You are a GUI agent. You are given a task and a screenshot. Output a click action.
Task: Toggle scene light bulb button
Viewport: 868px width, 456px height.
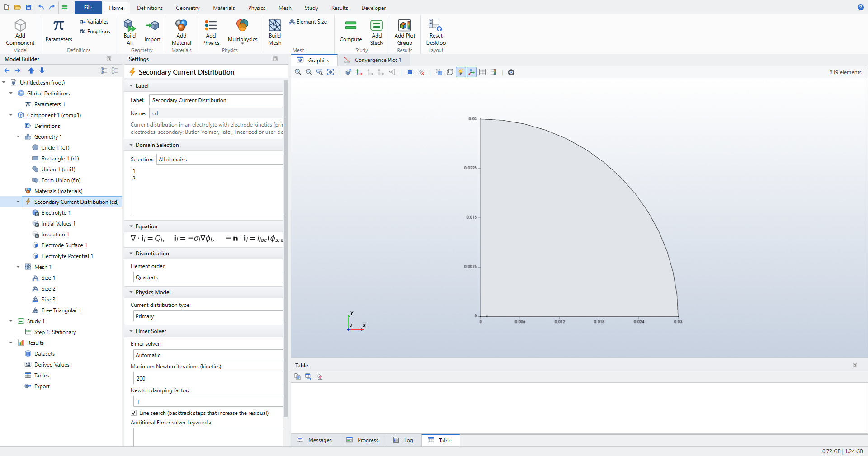[461, 72]
